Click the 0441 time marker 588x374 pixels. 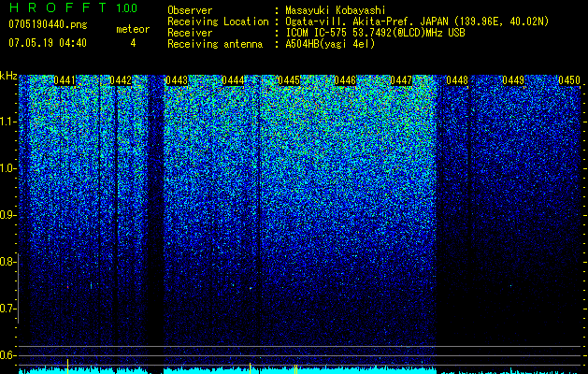click(65, 80)
